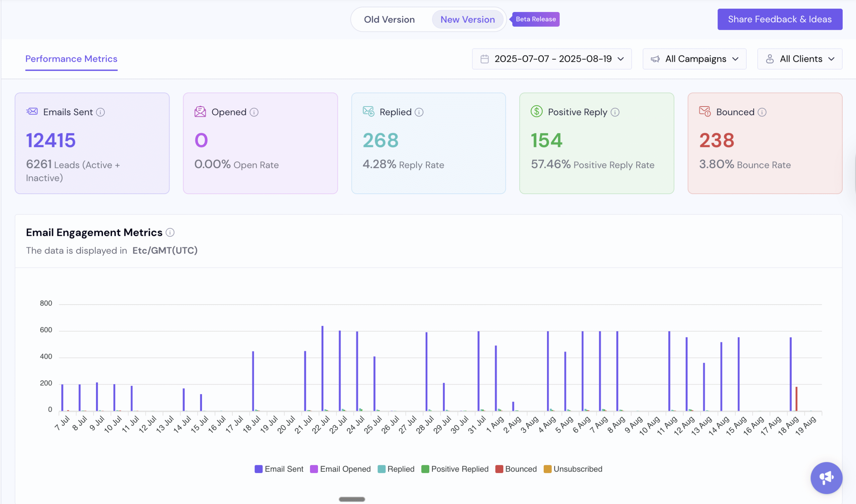
Task: Click the Unsubscribed legend color swatch
Action: (x=547, y=469)
